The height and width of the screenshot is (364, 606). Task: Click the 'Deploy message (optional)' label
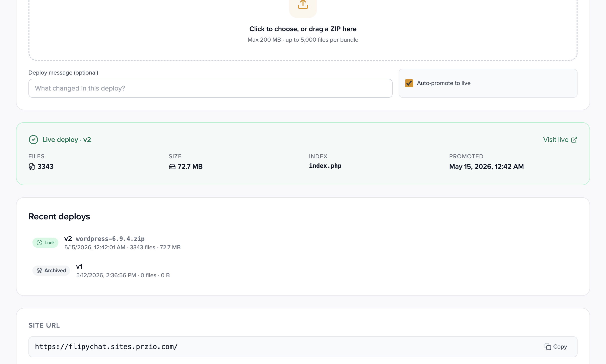coord(63,73)
